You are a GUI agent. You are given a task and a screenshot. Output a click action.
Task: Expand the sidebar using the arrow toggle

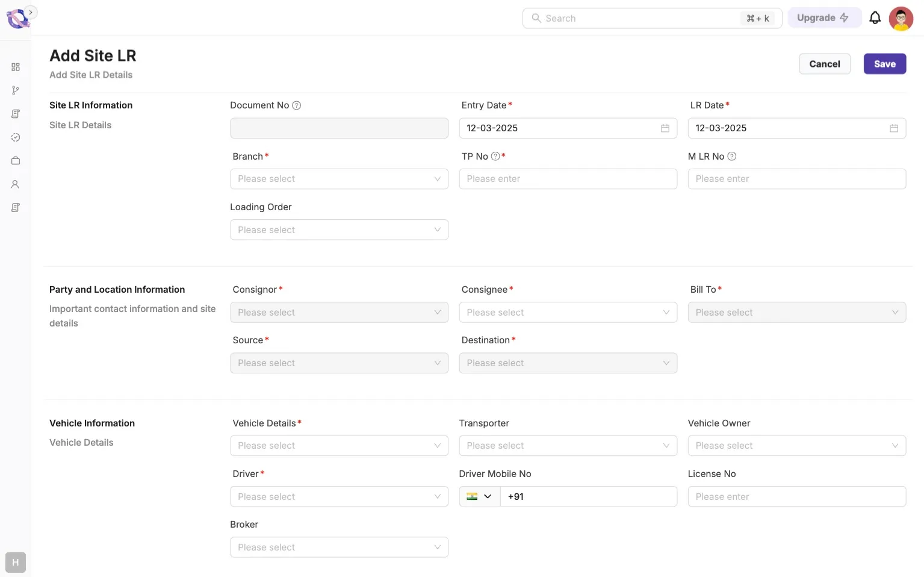(31, 12)
